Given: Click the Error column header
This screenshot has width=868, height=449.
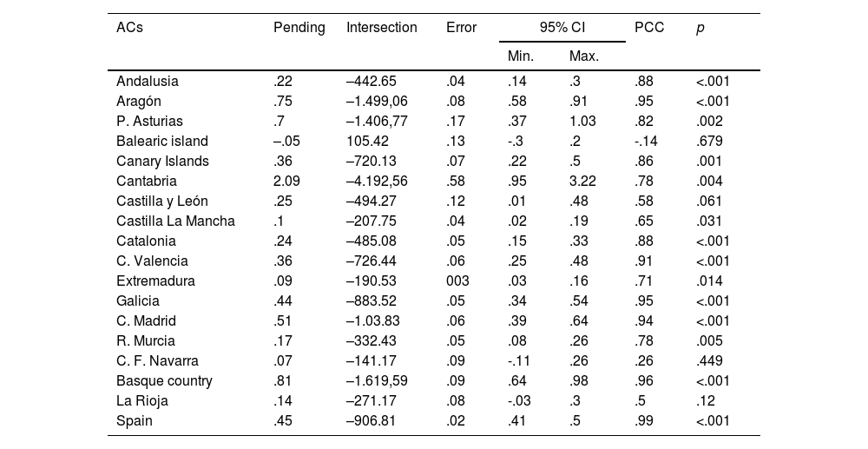Looking at the screenshot, I should [461, 28].
